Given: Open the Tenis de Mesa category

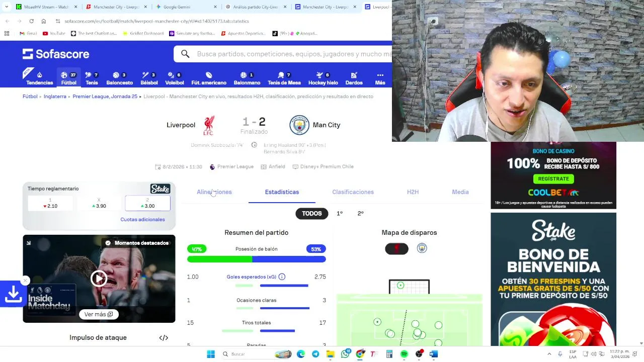Looking at the screenshot, I should 284,78.
